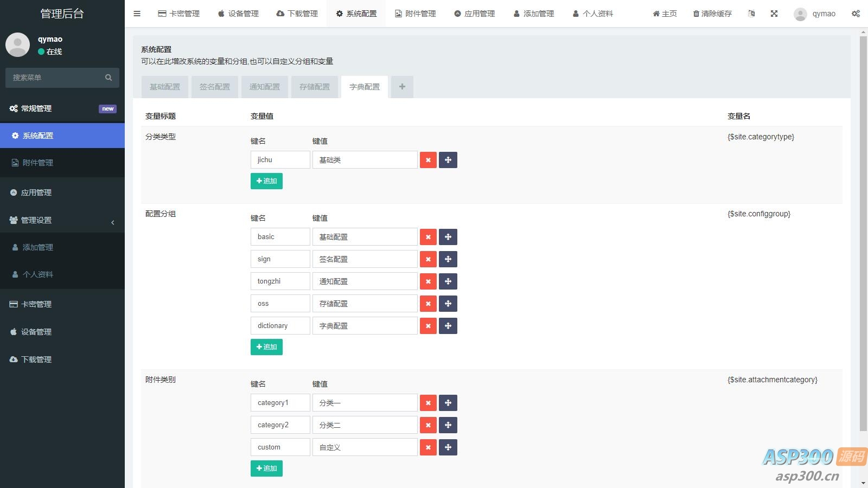
Task: Click the move handle for the oss row
Action: tap(448, 304)
